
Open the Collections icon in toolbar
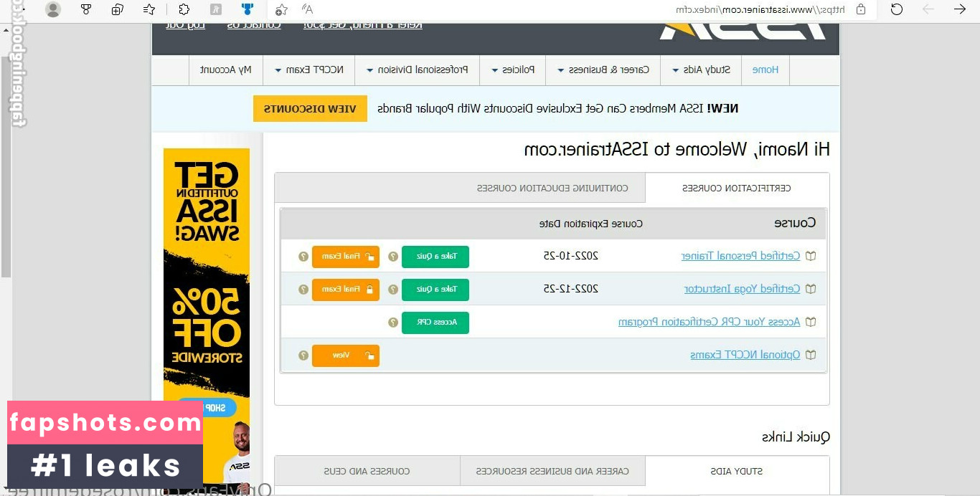click(x=118, y=9)
